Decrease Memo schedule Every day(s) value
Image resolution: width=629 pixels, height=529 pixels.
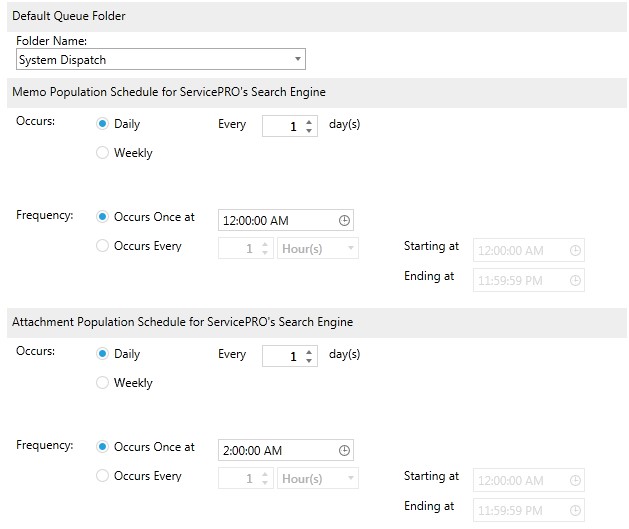click(x=309, y=131)
